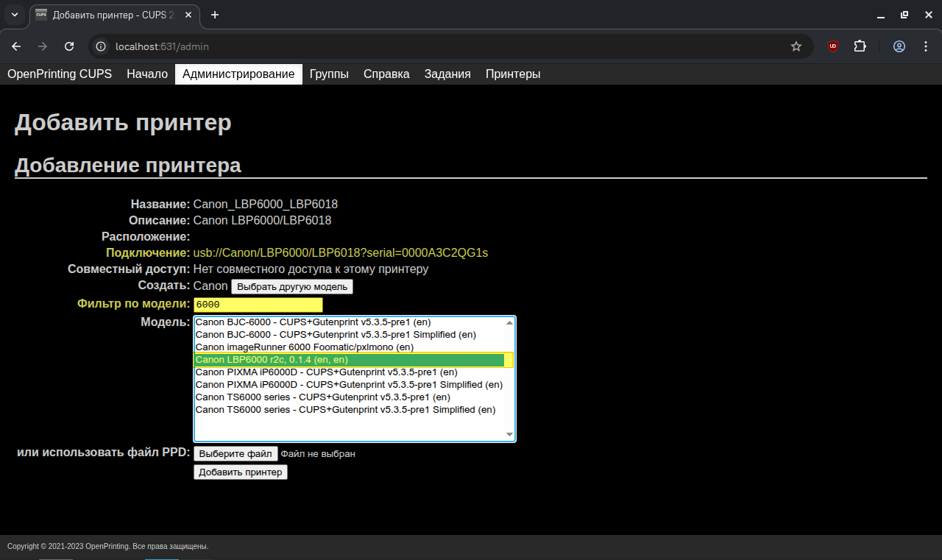Expand the tab search dropdown

tap(15, 15)
